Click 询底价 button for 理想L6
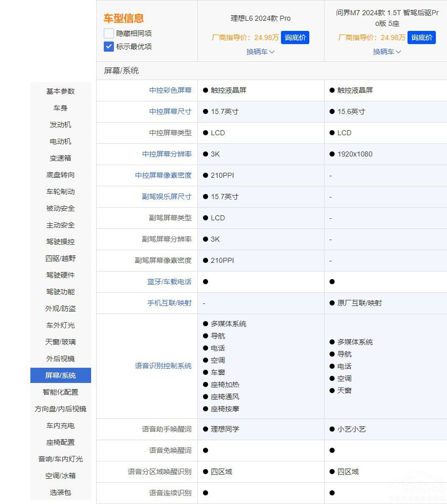Image resolution: width=447 pixels, height=504 pixels. (295, 37)
